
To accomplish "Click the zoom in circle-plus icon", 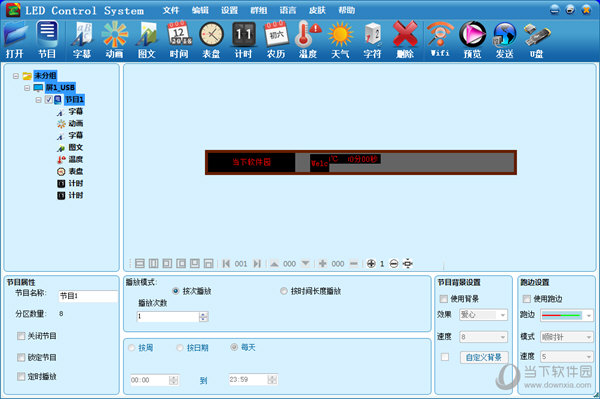I will 371,264.
